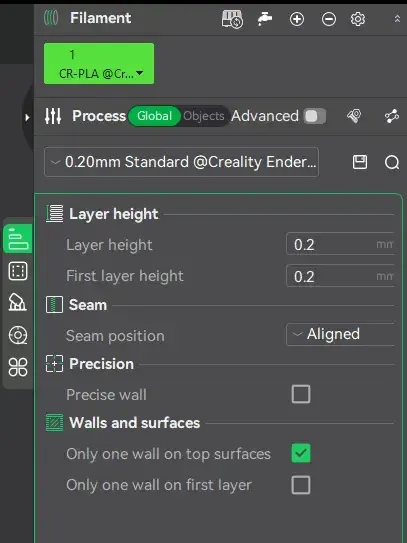Search process settings with magnifier icon
407x543 pixels.
[x=392, y=162]
